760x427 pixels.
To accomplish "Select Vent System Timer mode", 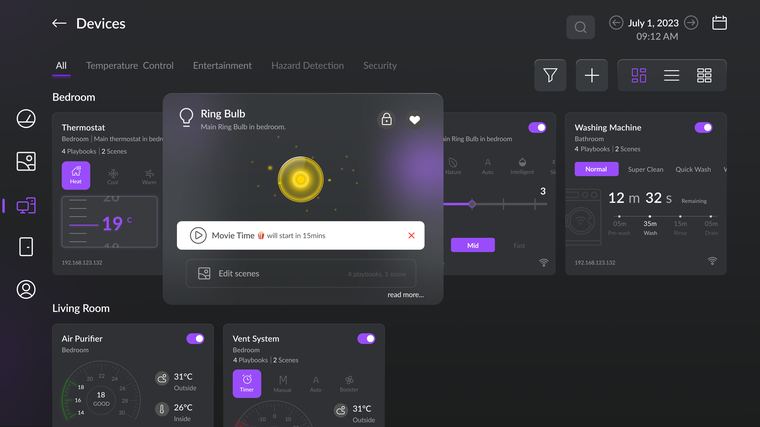I will pyautogui.click(x=247, y=383).
